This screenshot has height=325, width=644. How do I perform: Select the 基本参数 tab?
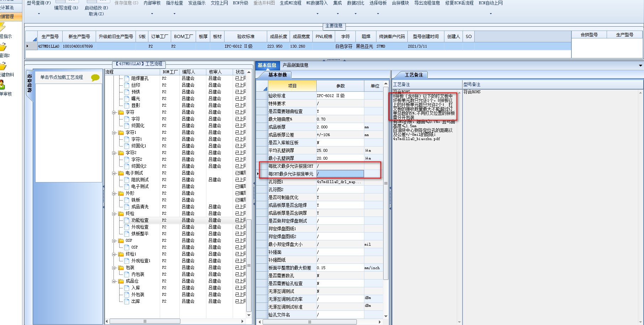(277, 75)
